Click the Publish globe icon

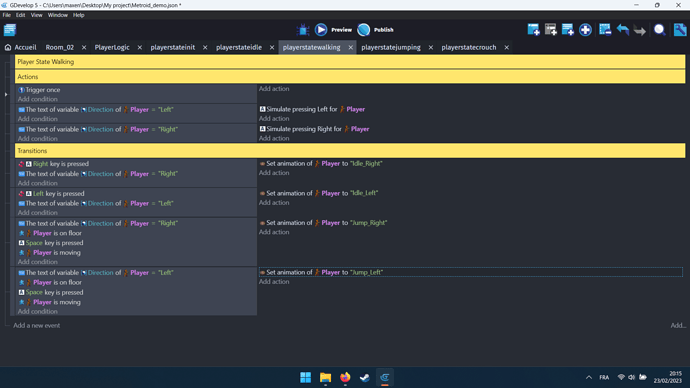363,29
